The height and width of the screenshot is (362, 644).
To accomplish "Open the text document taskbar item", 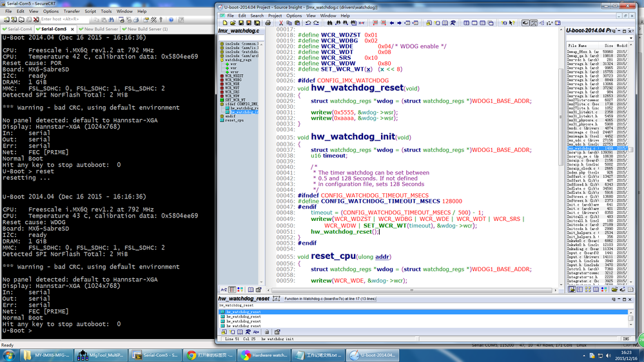I will 318,356.
